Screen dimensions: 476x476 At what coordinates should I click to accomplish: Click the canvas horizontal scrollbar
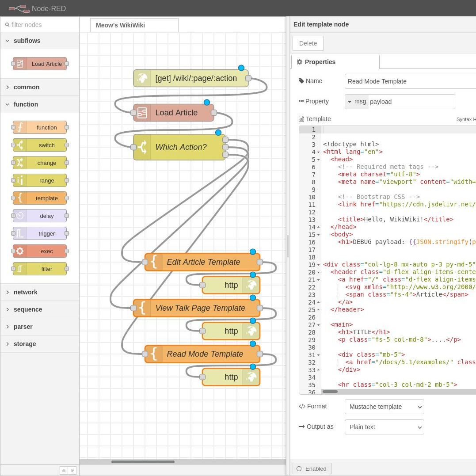143,462
